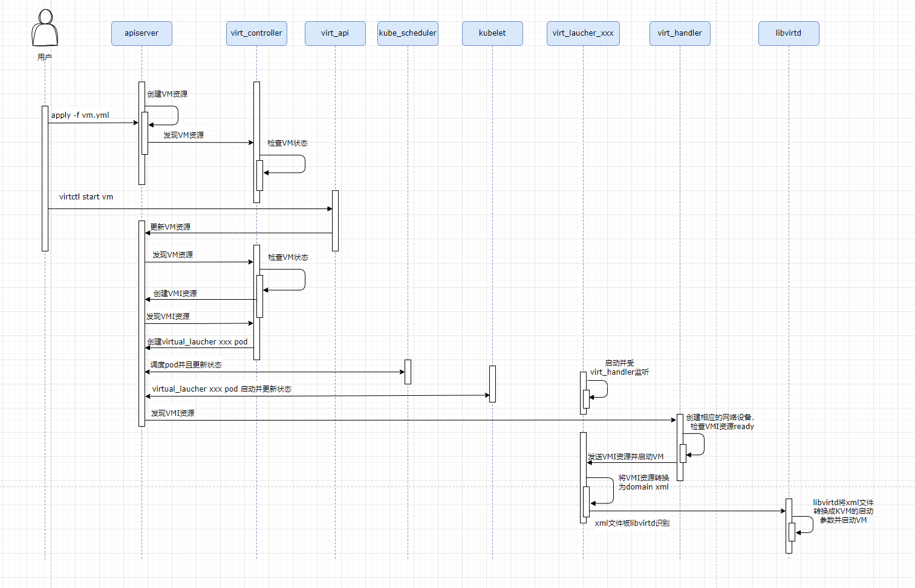
Task: Click the kubelet header box
Action: (x=492, y=33)
